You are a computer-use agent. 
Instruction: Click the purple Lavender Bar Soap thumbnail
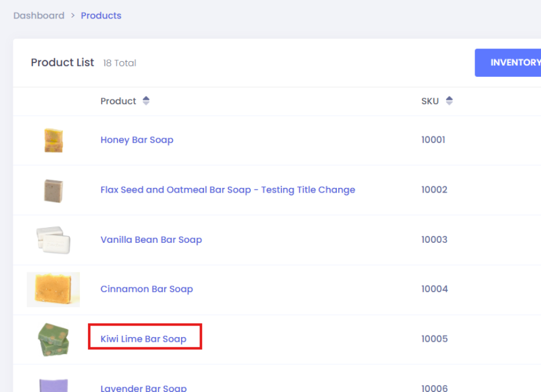[53, 385]
